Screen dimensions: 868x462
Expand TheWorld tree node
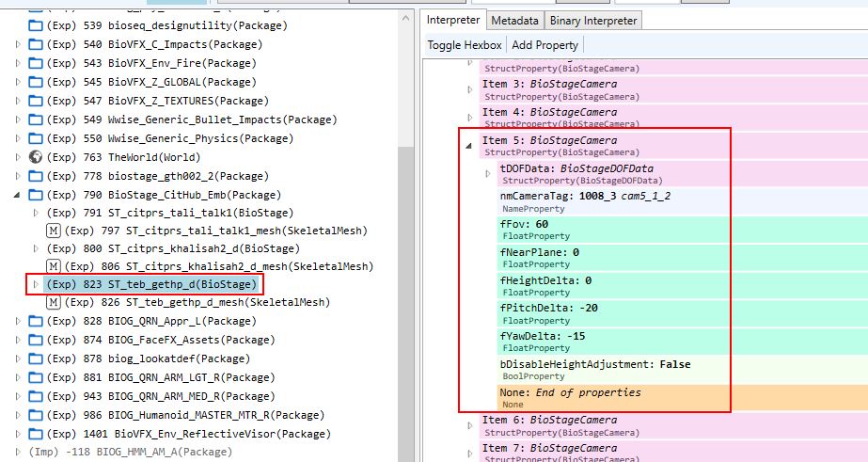18,157
